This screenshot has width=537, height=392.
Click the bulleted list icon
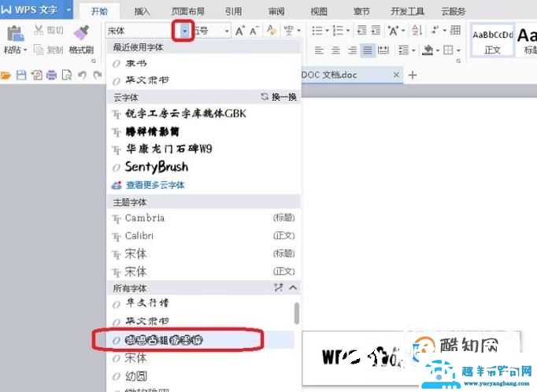pyautogui.click(x=317, y=31)
